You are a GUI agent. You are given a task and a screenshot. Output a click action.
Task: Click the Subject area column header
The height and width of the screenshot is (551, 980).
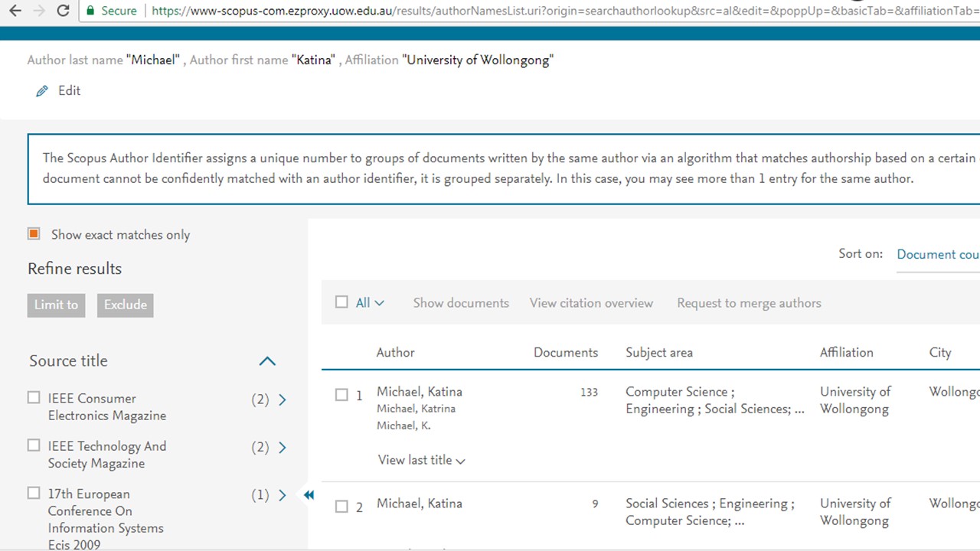point(659,353)
